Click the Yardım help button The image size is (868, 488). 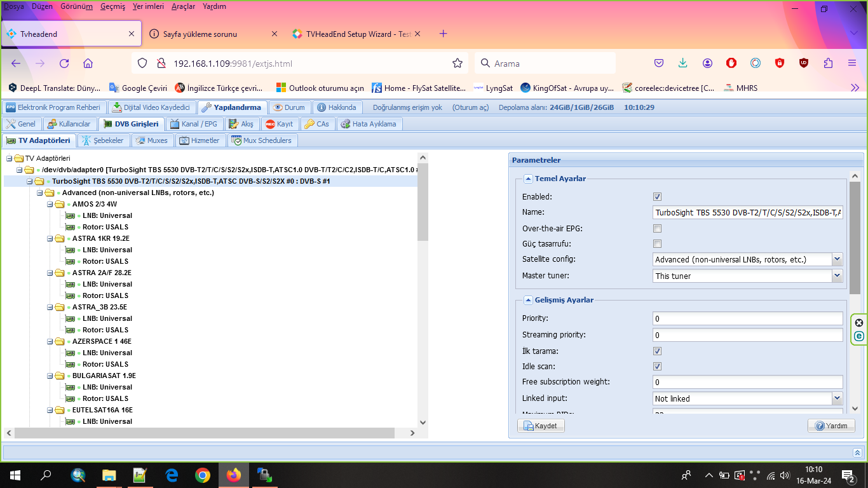coord(831,426)
